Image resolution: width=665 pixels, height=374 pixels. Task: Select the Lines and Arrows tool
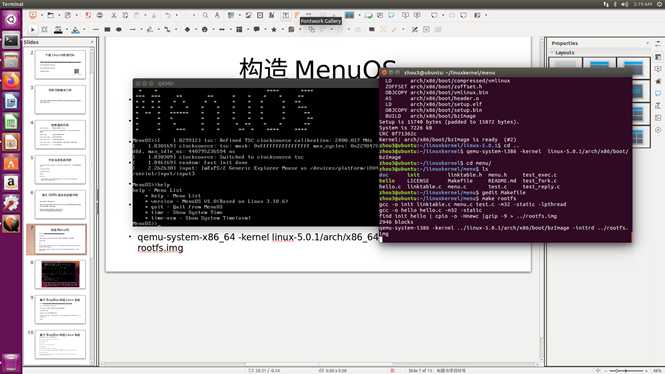[x=132, y=30]
